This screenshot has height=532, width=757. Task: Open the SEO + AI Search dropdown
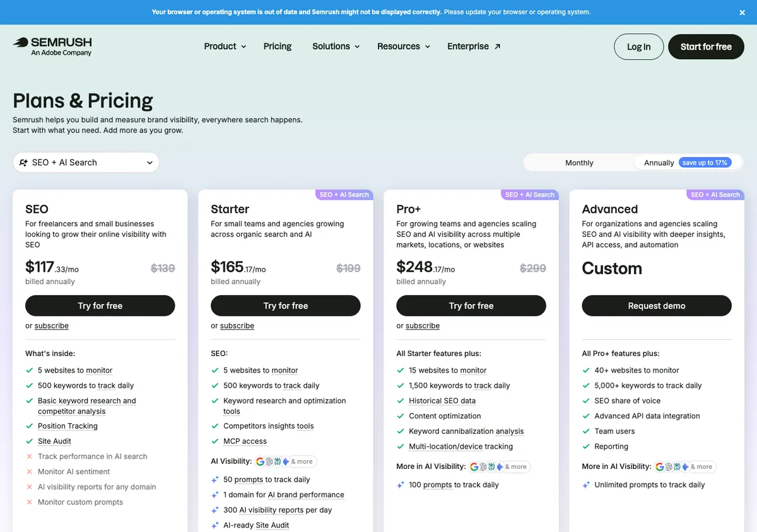click(x=86, y=162)
